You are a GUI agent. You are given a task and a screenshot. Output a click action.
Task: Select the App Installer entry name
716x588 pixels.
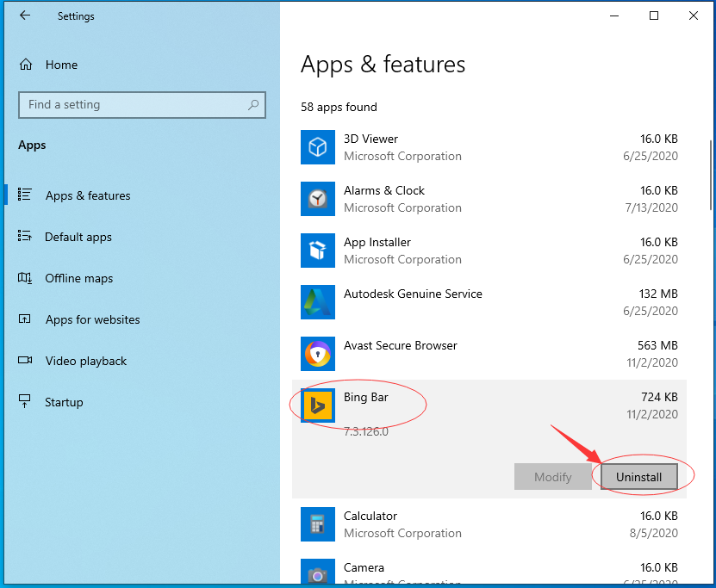377,242
